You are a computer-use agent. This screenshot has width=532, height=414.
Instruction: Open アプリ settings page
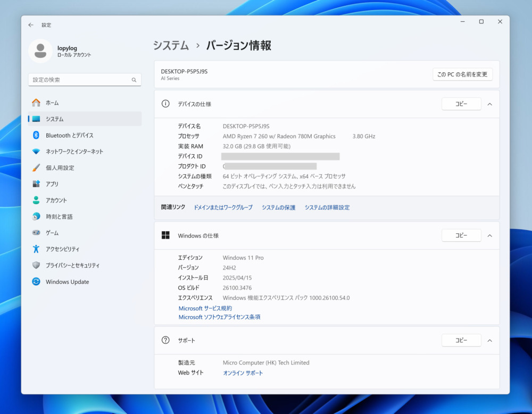click(85, 184)
